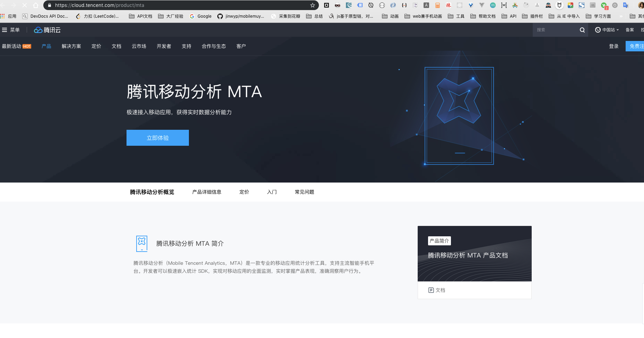
Task: Expand the 帮助文档 bookmarks folder
Action: click(x=483, y=16)
